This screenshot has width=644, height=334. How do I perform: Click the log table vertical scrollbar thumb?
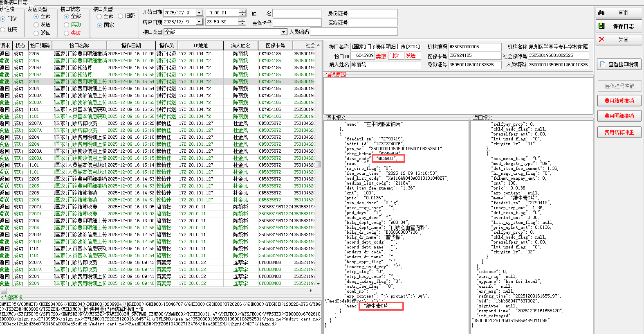tap(318, 164)
